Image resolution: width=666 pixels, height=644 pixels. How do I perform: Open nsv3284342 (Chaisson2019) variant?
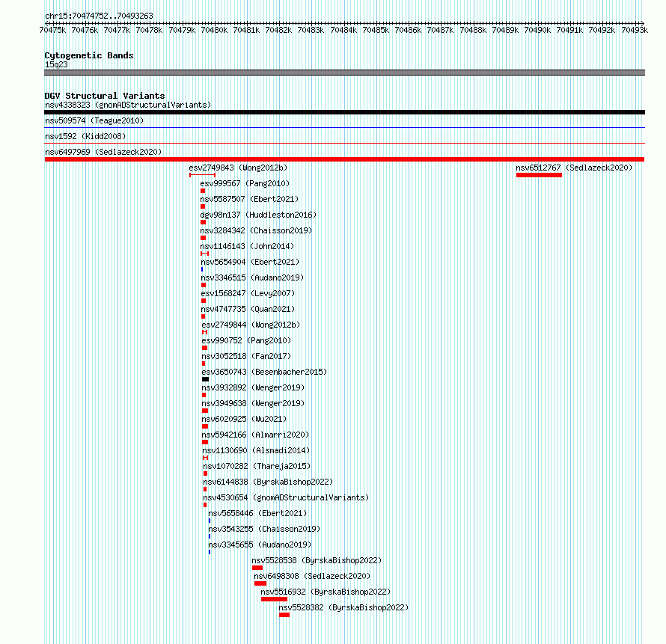pos(256,230)
